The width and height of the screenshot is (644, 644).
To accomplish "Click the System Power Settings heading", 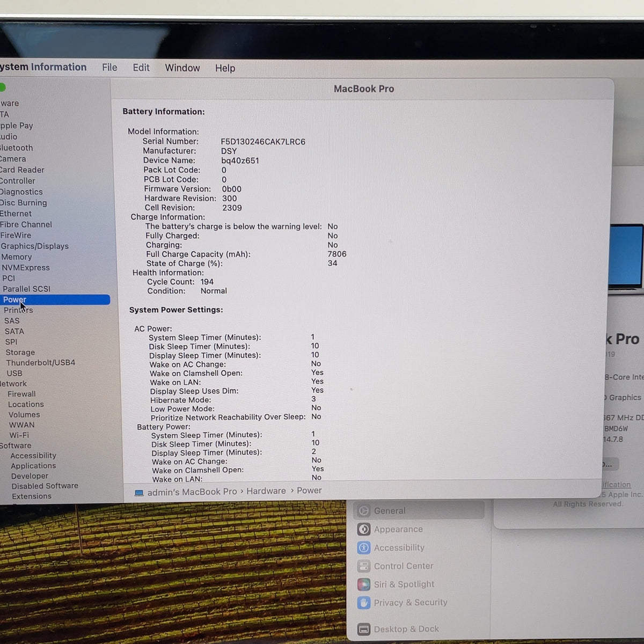I will [x=176, y=310].
